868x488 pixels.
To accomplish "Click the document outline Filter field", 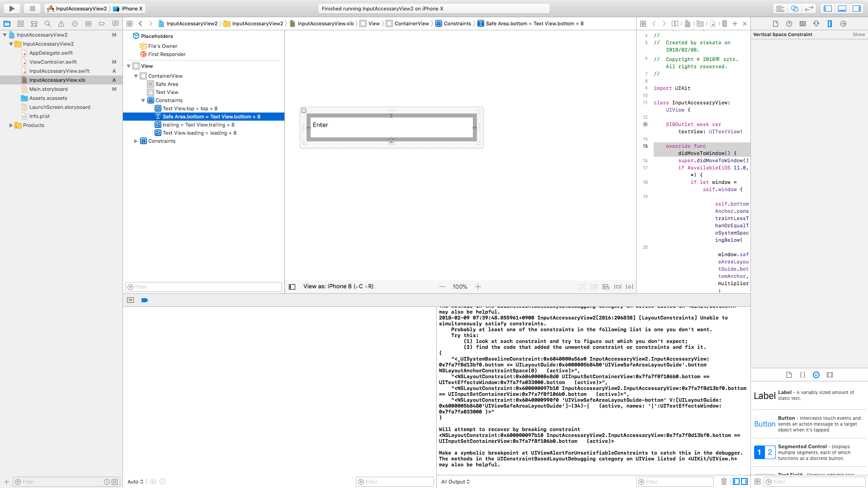I will (x=203, y=287).
